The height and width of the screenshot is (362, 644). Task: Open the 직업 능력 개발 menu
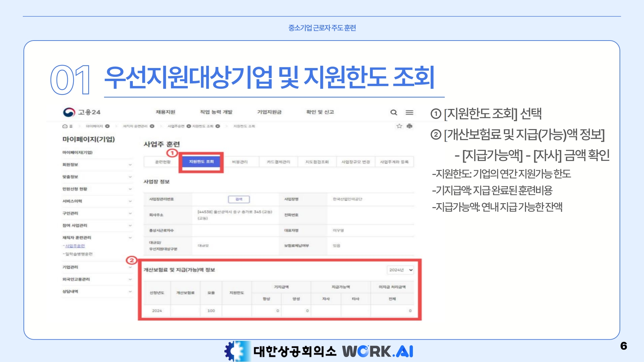pyautogui.click(x=216, y=112)
